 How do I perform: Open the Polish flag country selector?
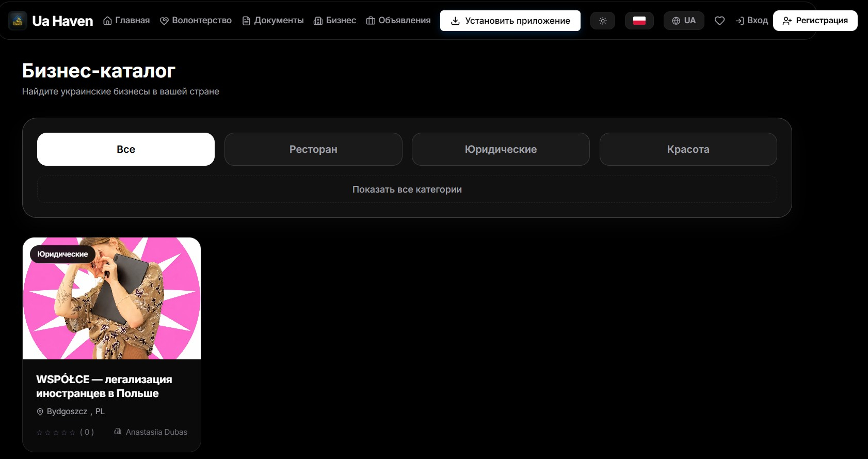(x=639, y=21)
